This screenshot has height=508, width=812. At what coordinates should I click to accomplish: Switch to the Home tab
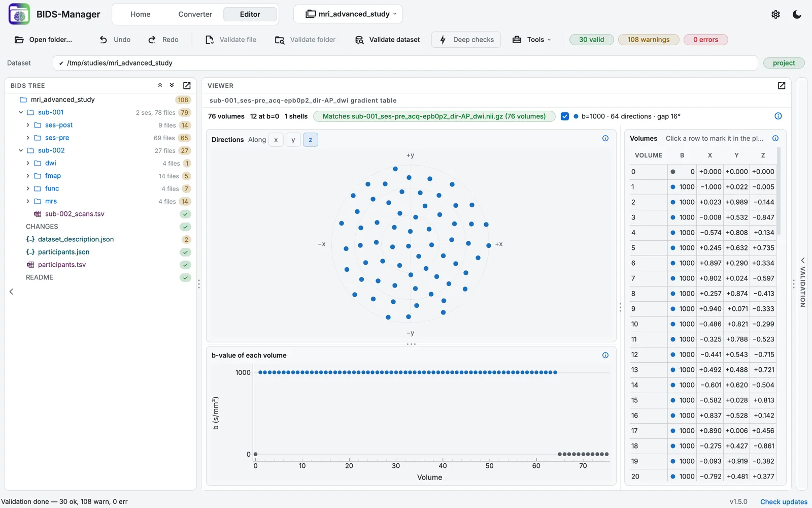click(141, 14)
